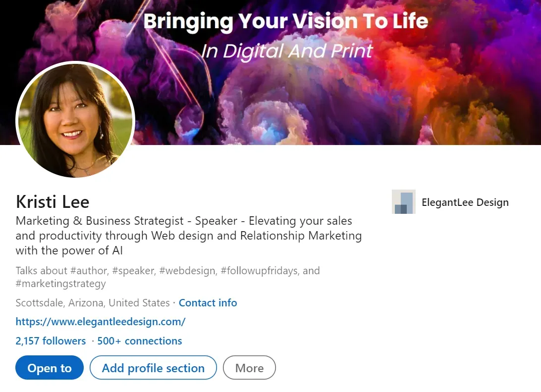This screenshot has width=541, height=392.
Task: Click the Kristi Lee name heading
Action: pyautogui.click(x=53, y=202)
